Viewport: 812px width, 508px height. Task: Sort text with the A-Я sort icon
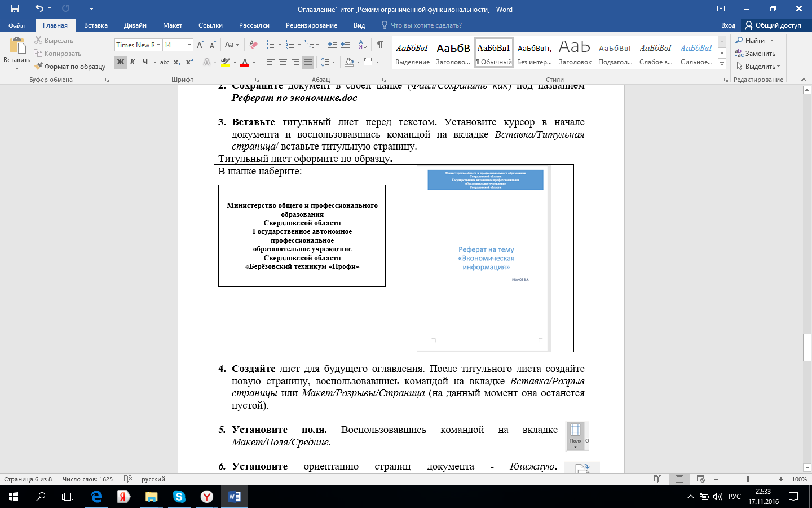pyautogui.click(x=363, y=45)
